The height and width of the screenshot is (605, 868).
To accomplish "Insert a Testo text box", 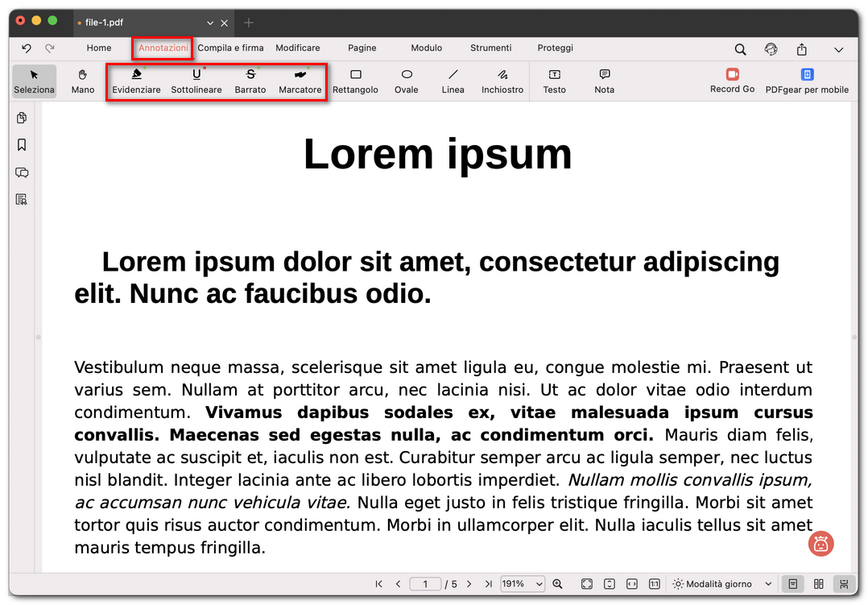I will [554, 81].
